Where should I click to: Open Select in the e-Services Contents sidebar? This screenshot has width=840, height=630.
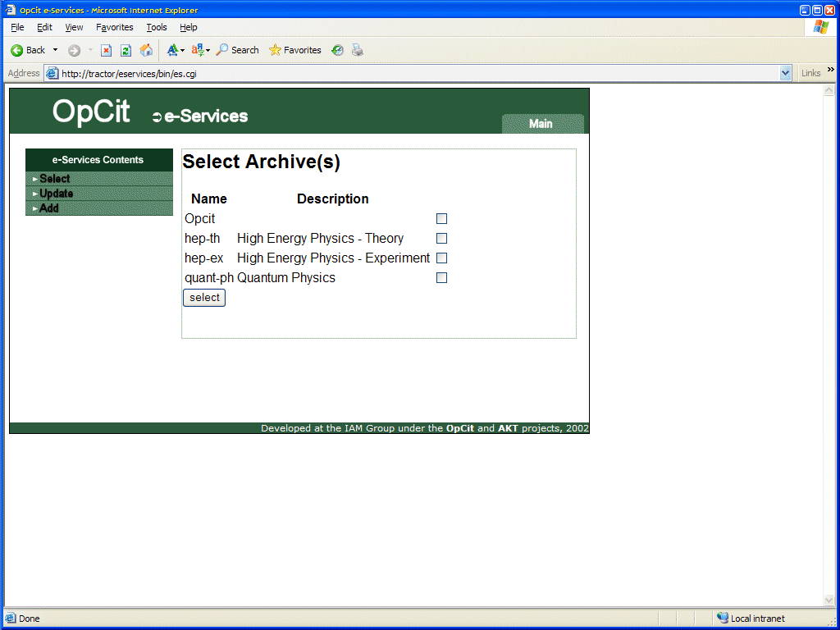(99, 179)
